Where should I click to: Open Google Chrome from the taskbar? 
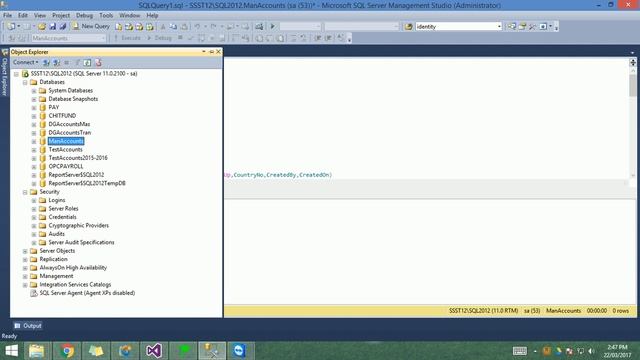(x=67, y=351)
